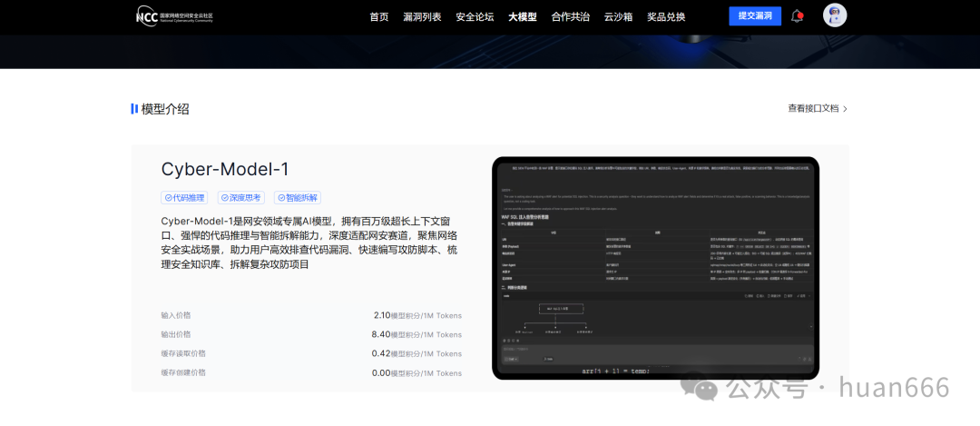The height and width of the screenshot is (426, 980).
Task: Open the 合作共治 nav item
Action: point(571,17)
